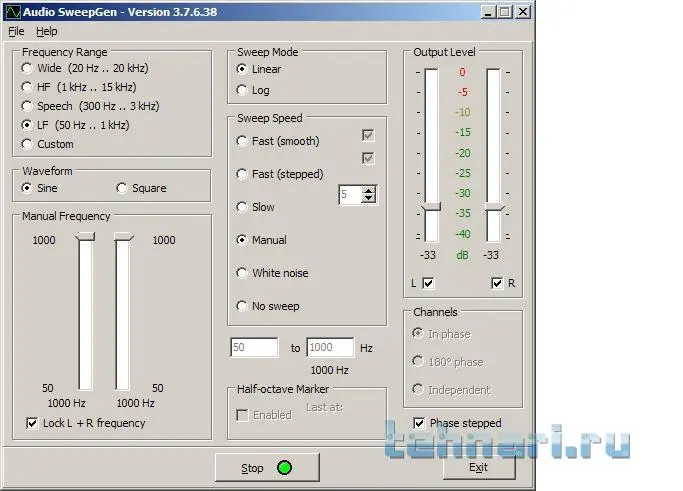Image resolution: width=683 pixels, height=491 pixels.
Task: Select Custom frequency range
Action: (47, 144)
